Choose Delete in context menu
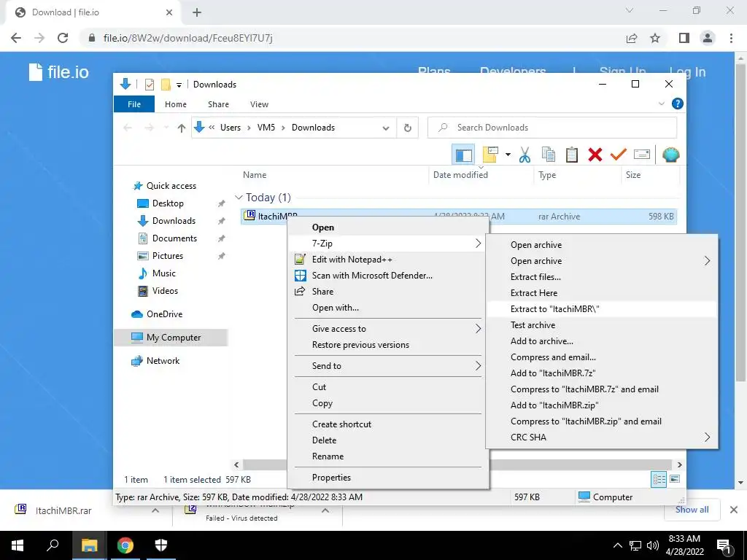Image resolution: width=747 pixels, height=560 pixels. [387, 440]
